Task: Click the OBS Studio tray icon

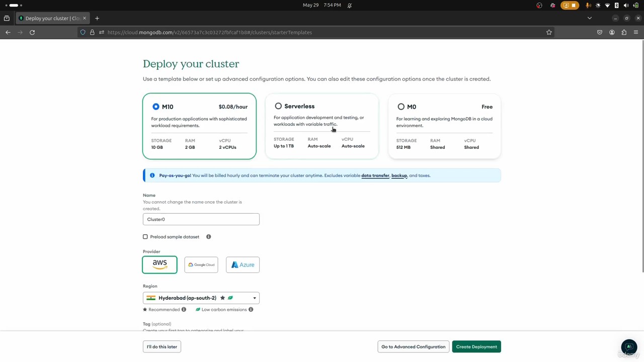Action: (x=539, y=5)
